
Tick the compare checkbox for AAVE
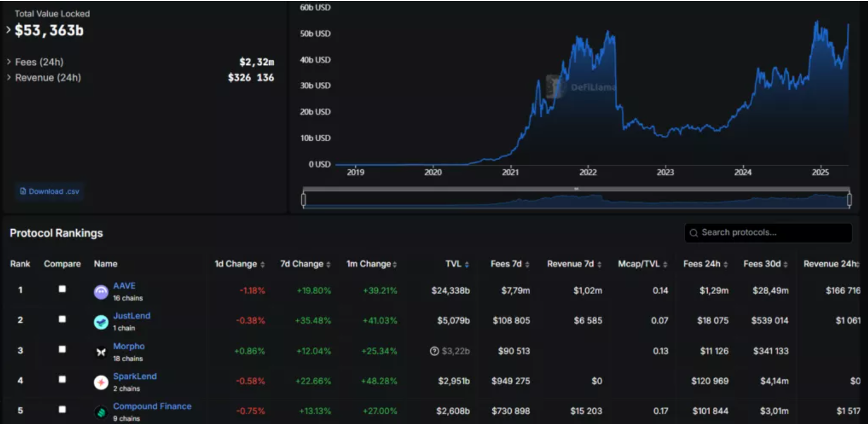[x=62, y=289]
